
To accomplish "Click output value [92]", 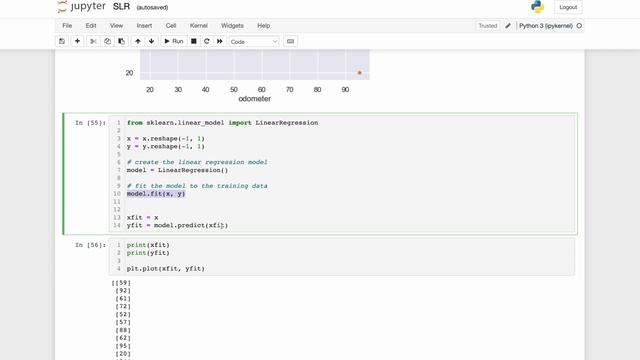I will point(123,291).
